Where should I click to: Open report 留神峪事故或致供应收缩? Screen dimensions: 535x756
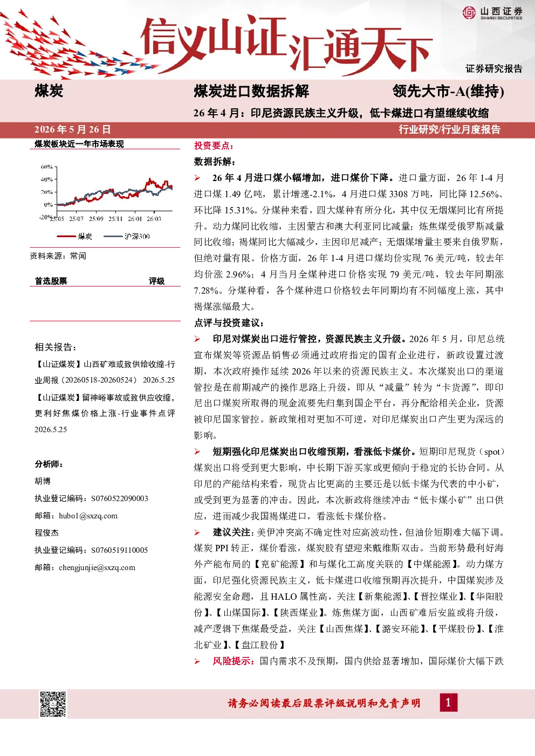105,413
